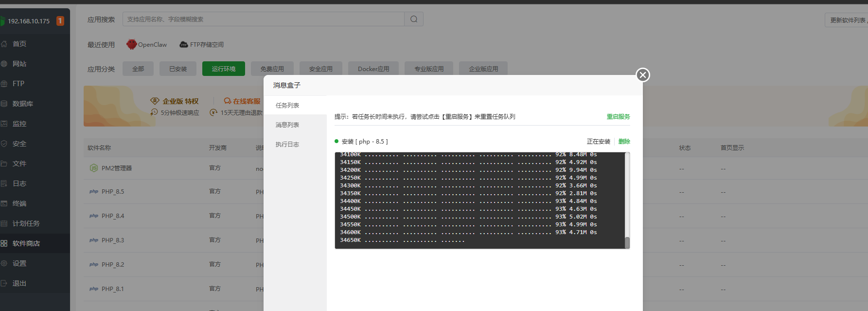This screenshot has height=311, width=868.
Task: Click the 状态 column header
Action: click(x=685, y=147)
